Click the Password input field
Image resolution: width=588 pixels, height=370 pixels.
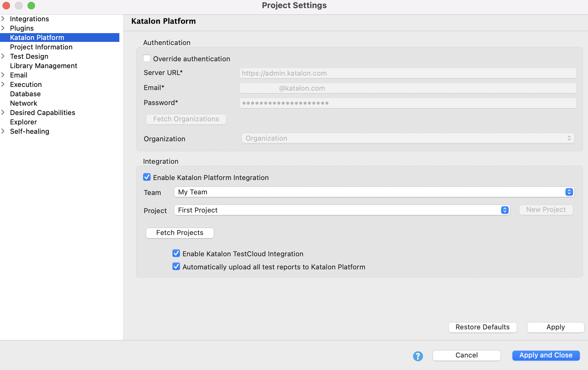pyautogui.click(x=408, y=103)
